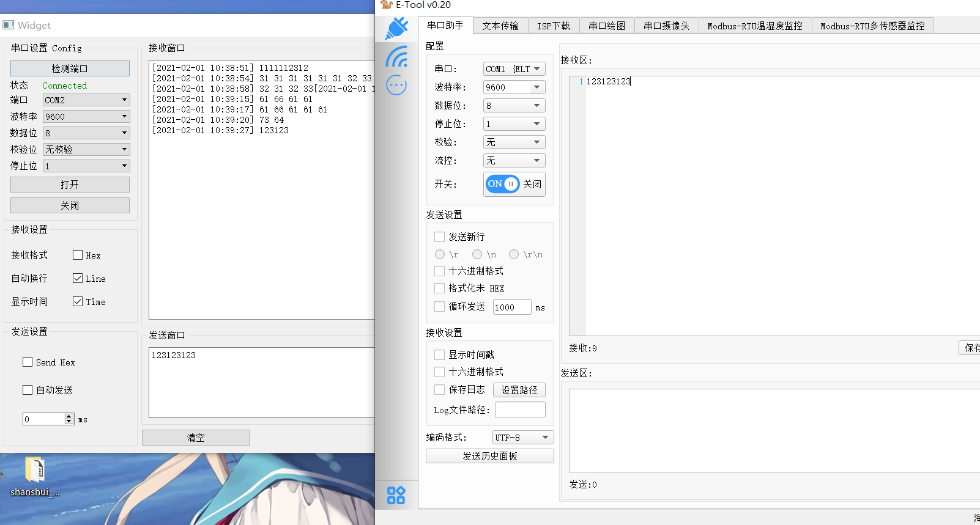Screen dimensions: 980x525
Task: Check the 格式化未 HEX checkbox
Action: (439, 288)
